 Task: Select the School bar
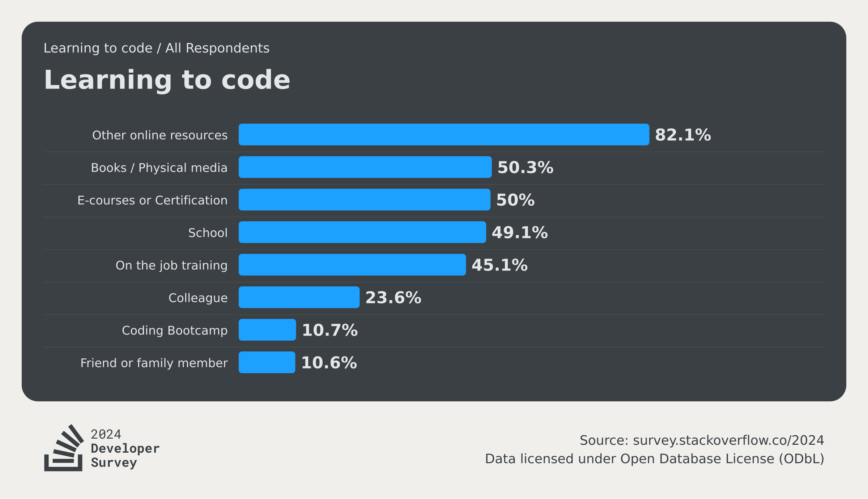click(x=362, y=232)
